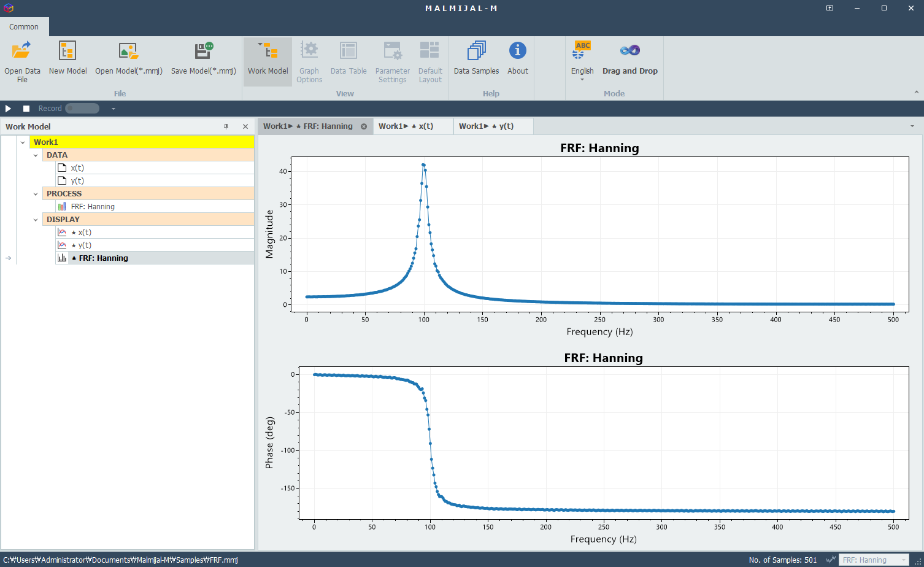924x567 pixels.
Task: Close the FRF: Hanning tab
Action: (364, 126)
